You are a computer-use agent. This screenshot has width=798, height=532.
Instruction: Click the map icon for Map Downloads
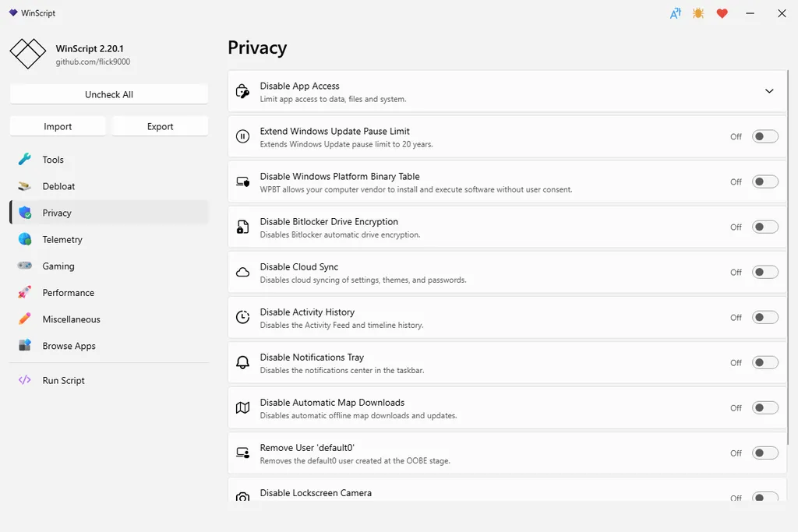click(243, 408)
